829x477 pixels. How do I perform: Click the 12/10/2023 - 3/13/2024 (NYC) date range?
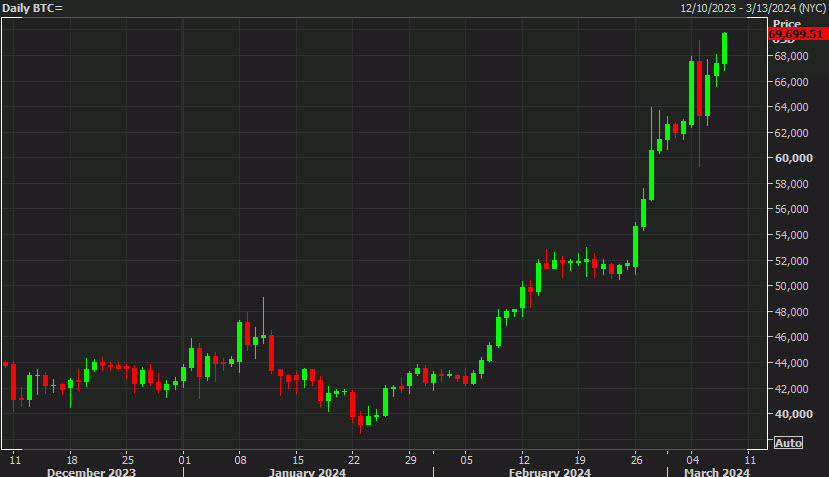(753, 8)
